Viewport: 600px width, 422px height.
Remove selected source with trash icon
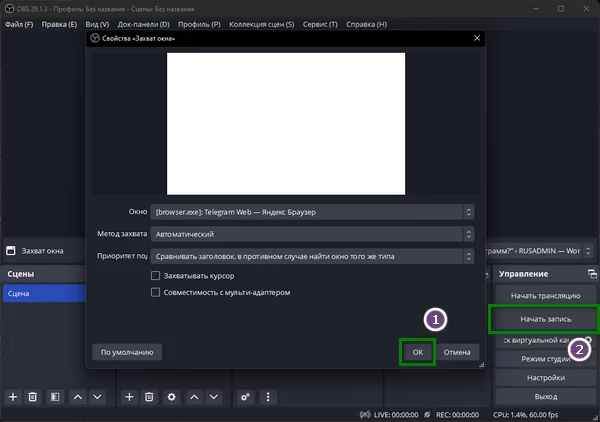[x=149, y=397]
